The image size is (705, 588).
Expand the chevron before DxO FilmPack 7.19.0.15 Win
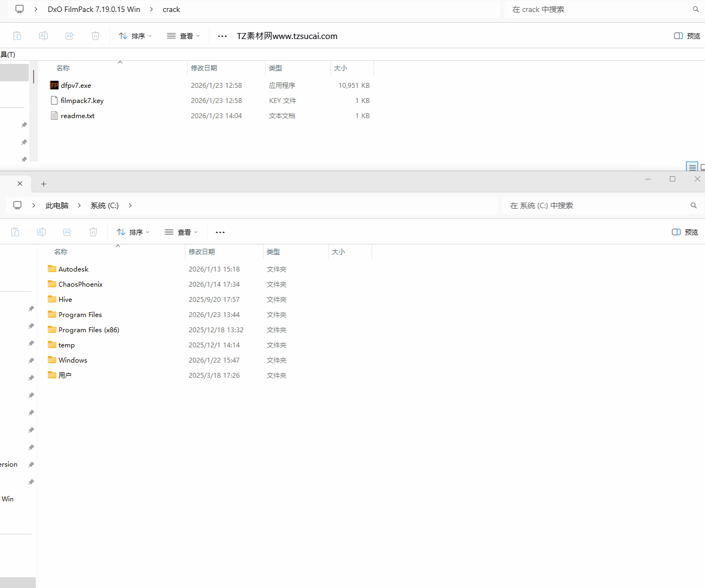[x=36, y=9]
